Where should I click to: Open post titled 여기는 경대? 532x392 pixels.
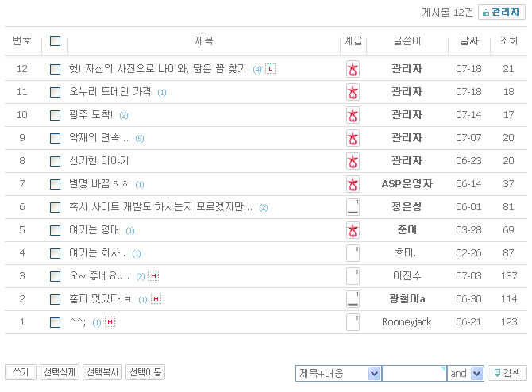tap(94, 230)
